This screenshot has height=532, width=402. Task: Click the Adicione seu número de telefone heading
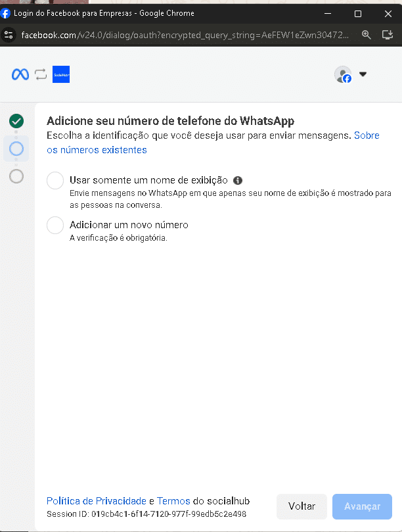pyautogui.click(x=171, y=121)
